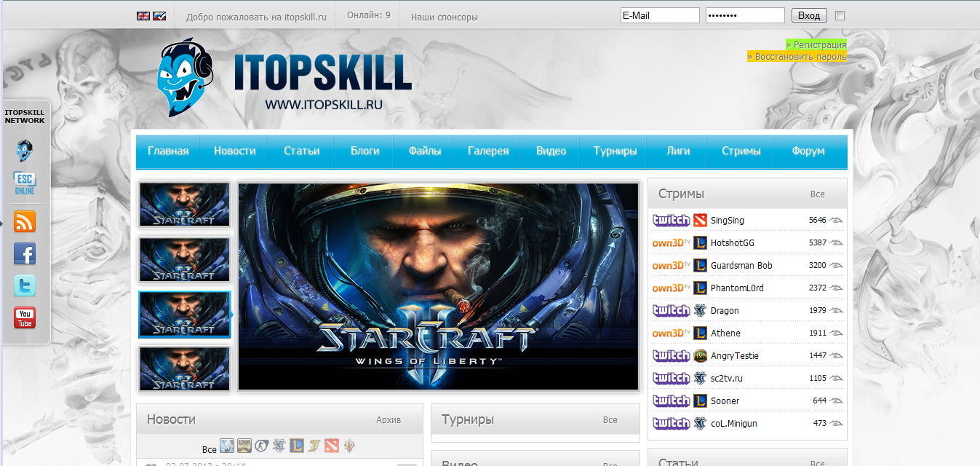
Task: Click StarCraft icon beside Dragon
Action: (700, 310)
